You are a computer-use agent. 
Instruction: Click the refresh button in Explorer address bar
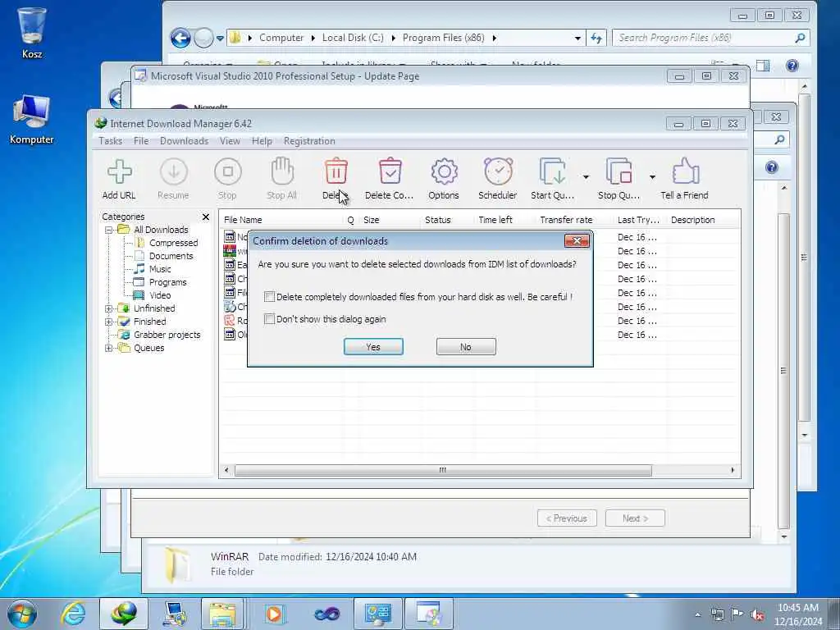coord(596,38)
